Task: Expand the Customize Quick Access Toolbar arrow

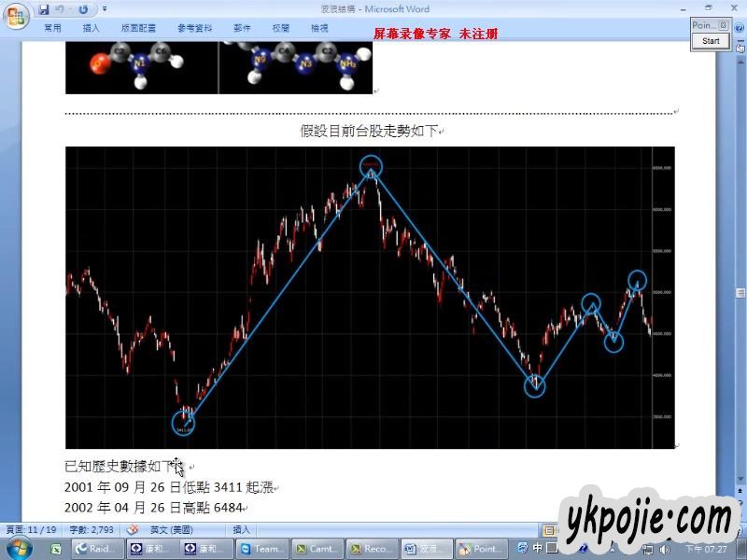Action: pyautogui.click(x=104, y=9)
